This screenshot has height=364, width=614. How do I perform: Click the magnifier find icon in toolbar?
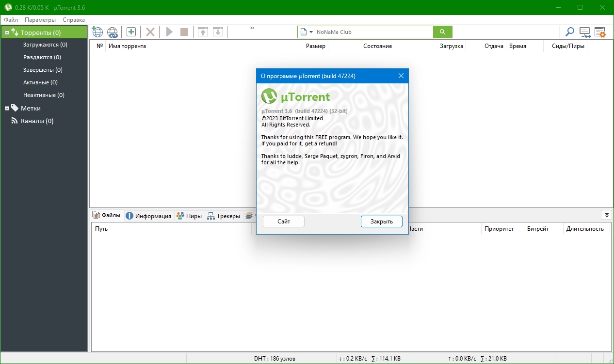pos(570,32)
